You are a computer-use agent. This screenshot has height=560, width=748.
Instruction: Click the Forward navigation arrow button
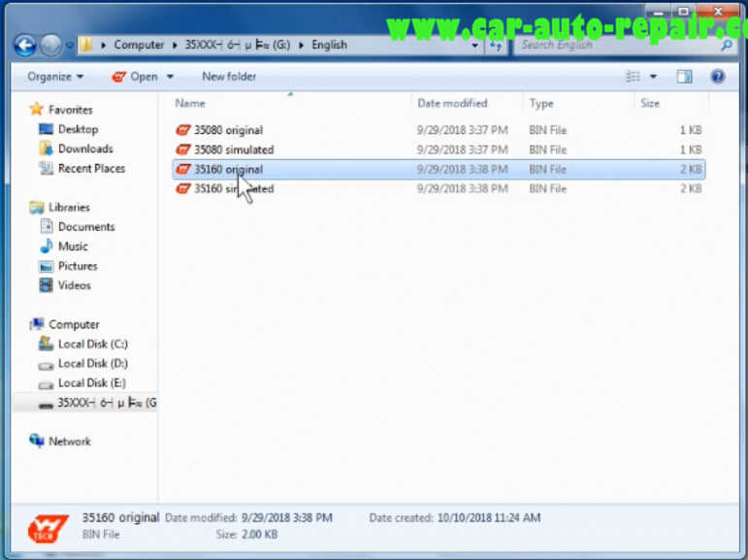(x=50, y=46)
